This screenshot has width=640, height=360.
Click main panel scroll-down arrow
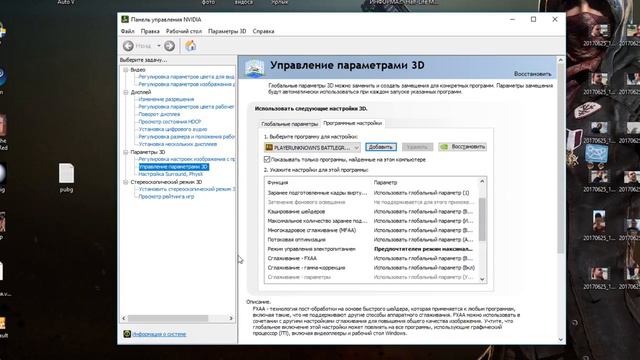click(x=560, y=340)
